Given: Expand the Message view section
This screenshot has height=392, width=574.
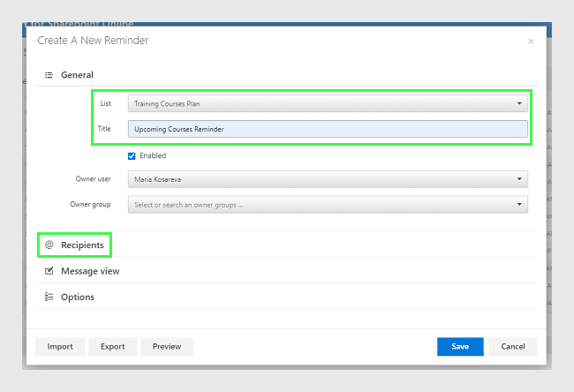Looking at the screenshot, I should 286,271.
